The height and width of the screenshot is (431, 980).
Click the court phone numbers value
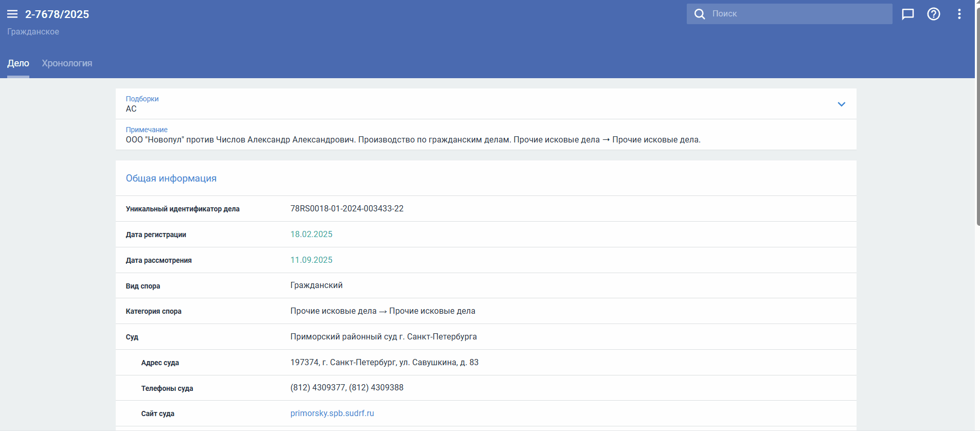[x=347, y=388]
